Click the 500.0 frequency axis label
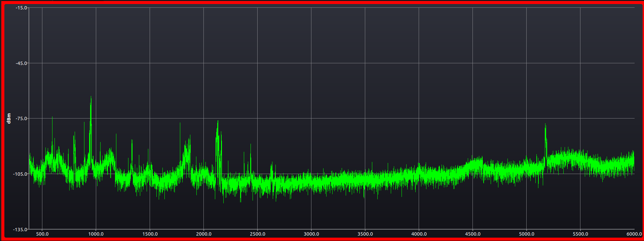Image resolution: width=644 pixels, height=241 pixels. coord(42,234)
